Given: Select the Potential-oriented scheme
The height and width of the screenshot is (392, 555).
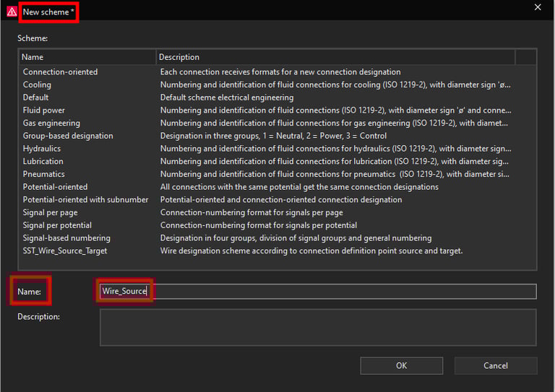Looking at the screenshot, I should [55, 187].
